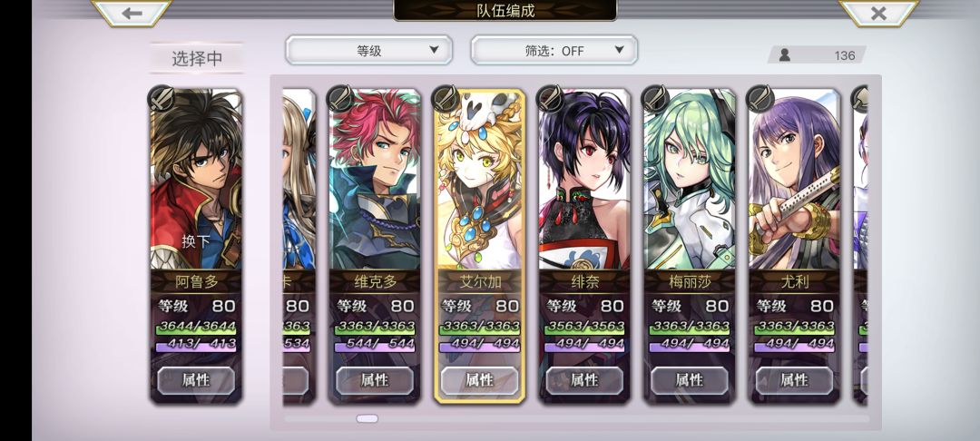This screenshot has width=980, height=441.
Task: Select 维克多's character portrait
Action: coord(375,180)
